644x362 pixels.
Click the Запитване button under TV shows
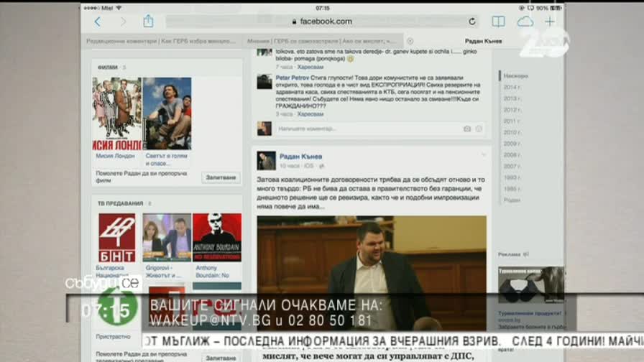[x=221, y=358]
